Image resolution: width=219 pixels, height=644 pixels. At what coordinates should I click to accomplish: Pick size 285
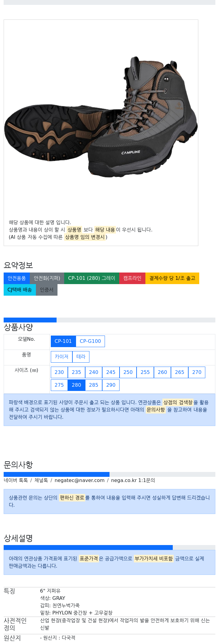94,385
